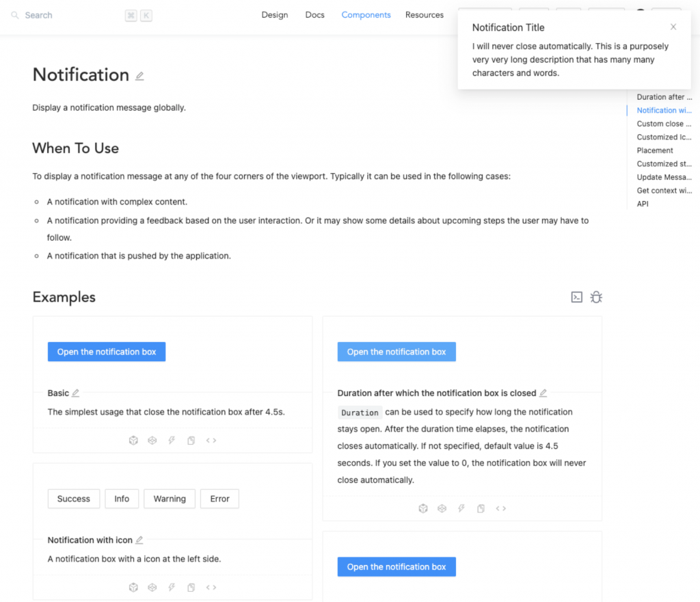This screenshot has width=700, height=602.
Task: Click the edit pencil next to Notification heading
Action: tap(139, 76)
